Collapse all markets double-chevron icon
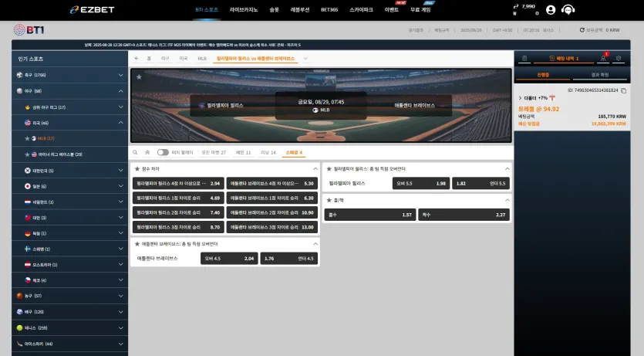The image size is (644, 356). click(147, 152)
